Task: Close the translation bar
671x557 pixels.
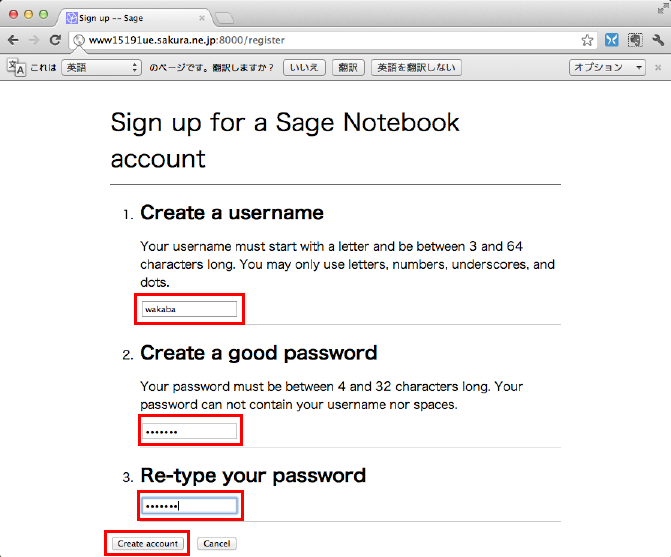Action: click(x=658, y=67)
